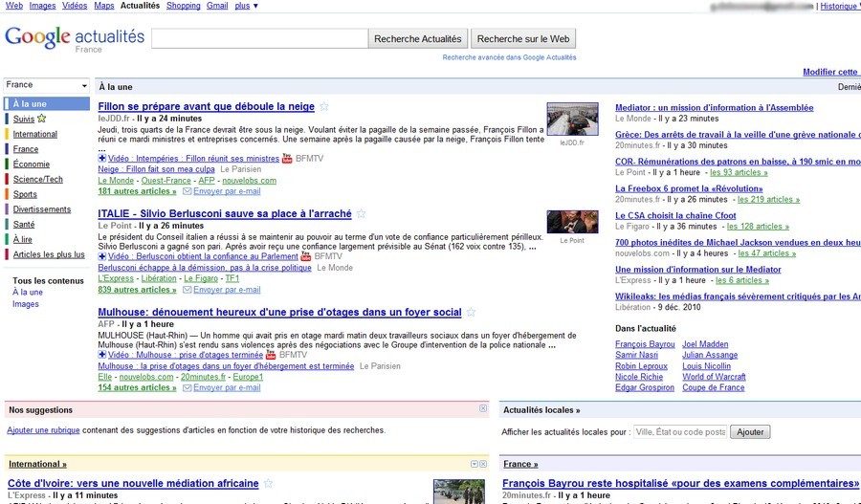Click envelope icon under Mulhouse article
Image resolution: width=861 pixels, height=504 pixels.
188,387
